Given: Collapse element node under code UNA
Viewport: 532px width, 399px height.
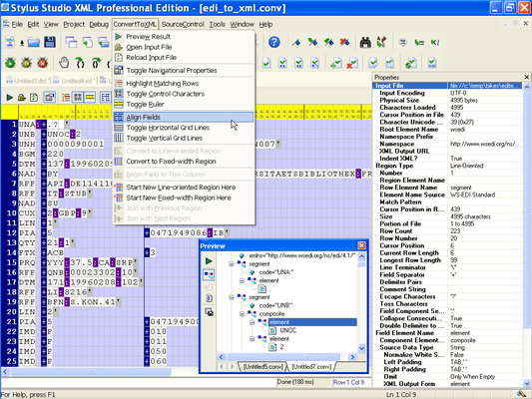Looking at the screenshot, I should [242, 280].
